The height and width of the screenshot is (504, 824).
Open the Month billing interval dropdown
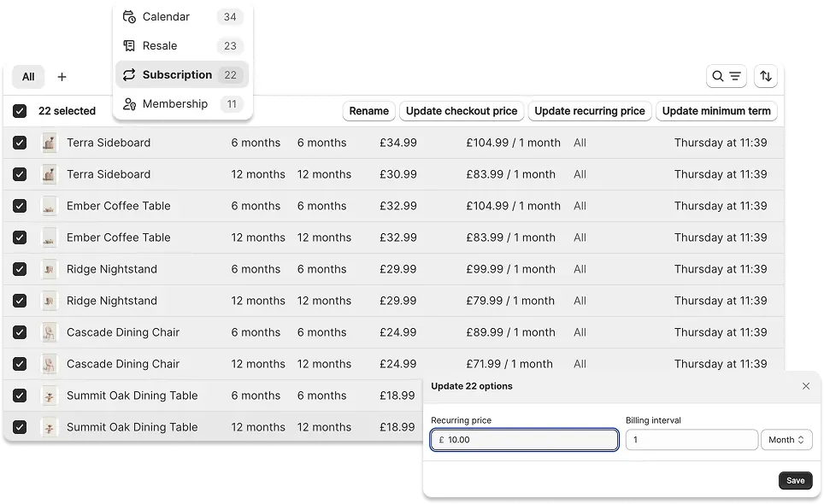(x=786, y=439)
